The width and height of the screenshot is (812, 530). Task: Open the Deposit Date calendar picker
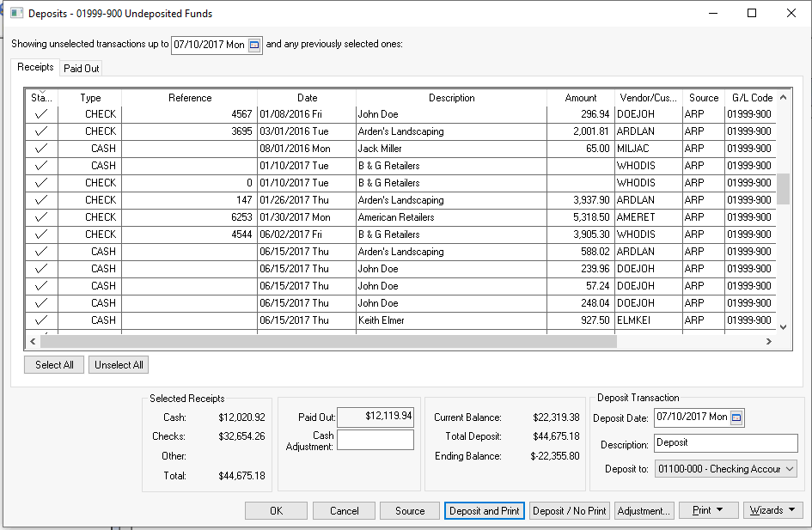pyautogui.click(x=736, y=417)
